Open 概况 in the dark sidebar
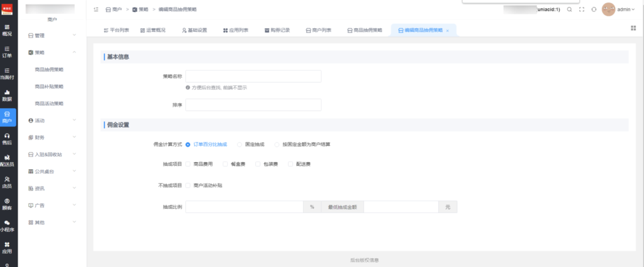The height and width of the screenshot is (267, 644). point(7,30)
